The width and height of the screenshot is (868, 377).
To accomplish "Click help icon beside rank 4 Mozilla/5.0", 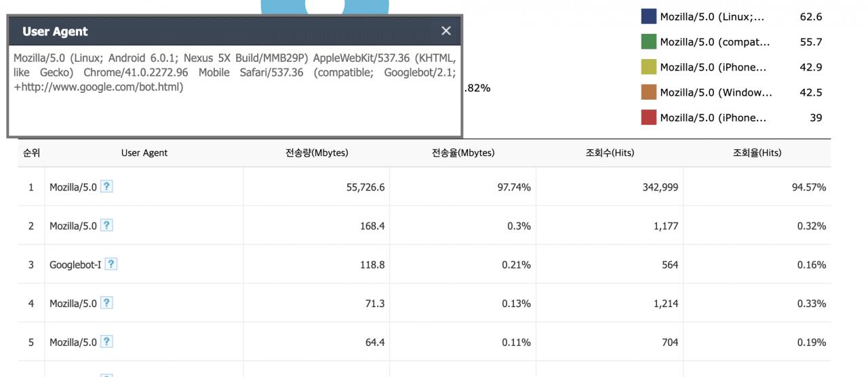I will coord(106,303).
